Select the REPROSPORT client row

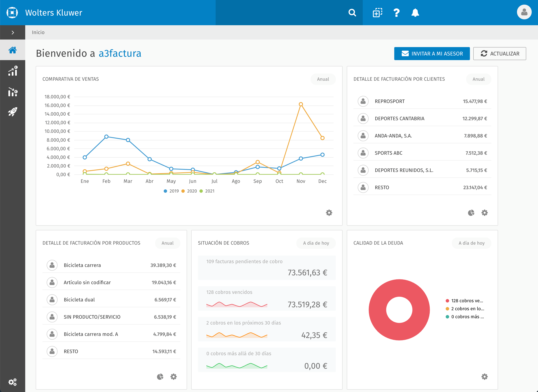tap(422, 101)
